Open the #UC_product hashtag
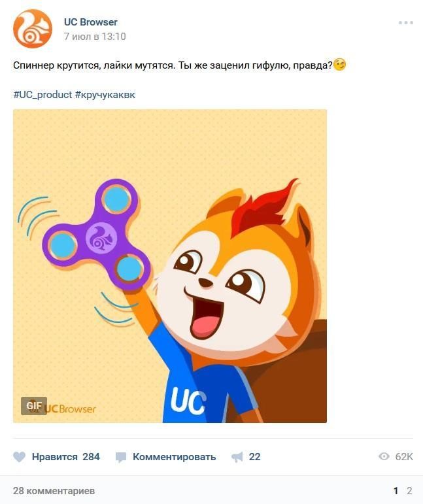 coord(42,95)
